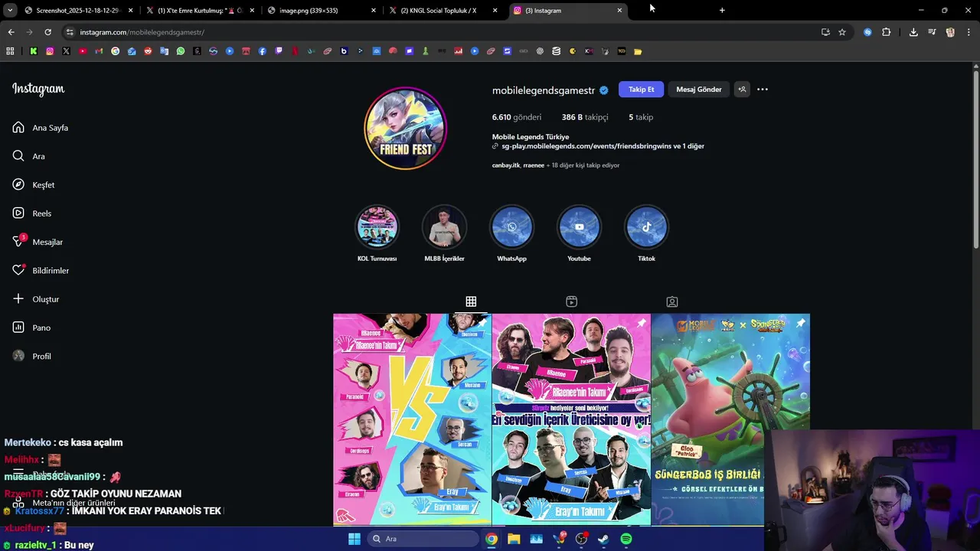Click the taskbar Ara search box
The width and height of the screenshot is (980, 551).
(x=423, y=539)
